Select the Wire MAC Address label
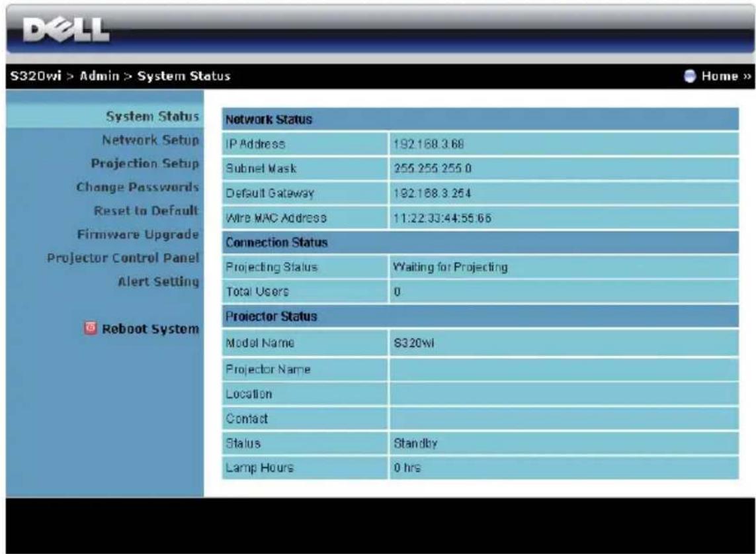Screen dimensions: 756x554 276,218
